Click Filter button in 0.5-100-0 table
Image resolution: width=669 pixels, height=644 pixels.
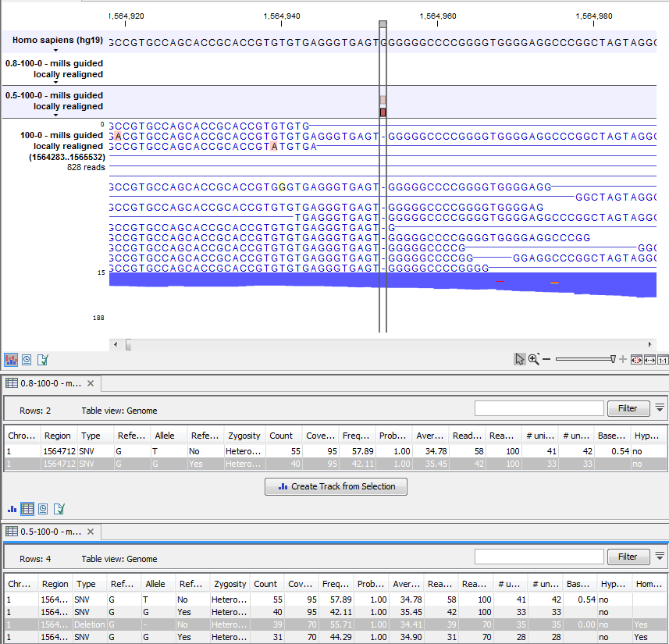(628, 557)
